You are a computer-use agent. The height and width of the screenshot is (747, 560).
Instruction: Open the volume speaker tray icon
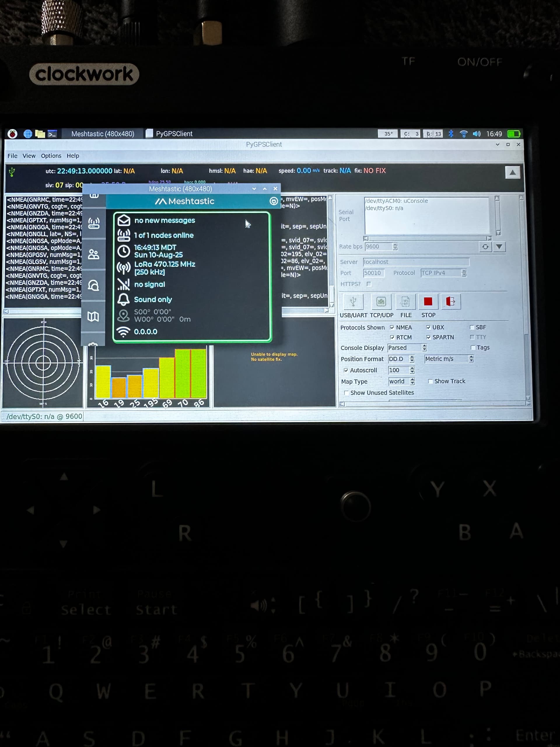[x=476, y=134]
